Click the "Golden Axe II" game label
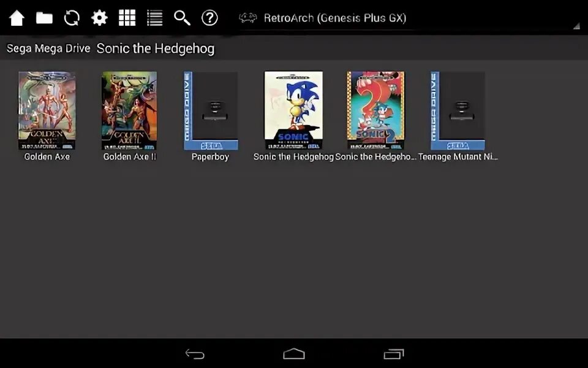The width and height of the screenshot is (588, 368). click(x=129, y=156)
